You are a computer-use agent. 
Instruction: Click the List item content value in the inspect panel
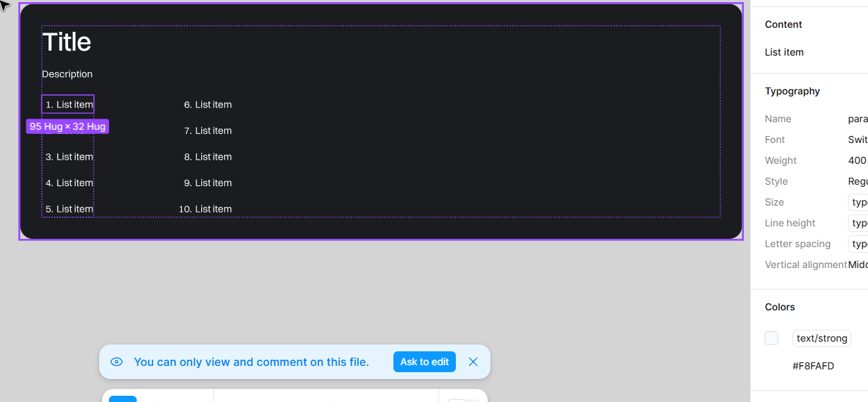(x=784, y=52)
